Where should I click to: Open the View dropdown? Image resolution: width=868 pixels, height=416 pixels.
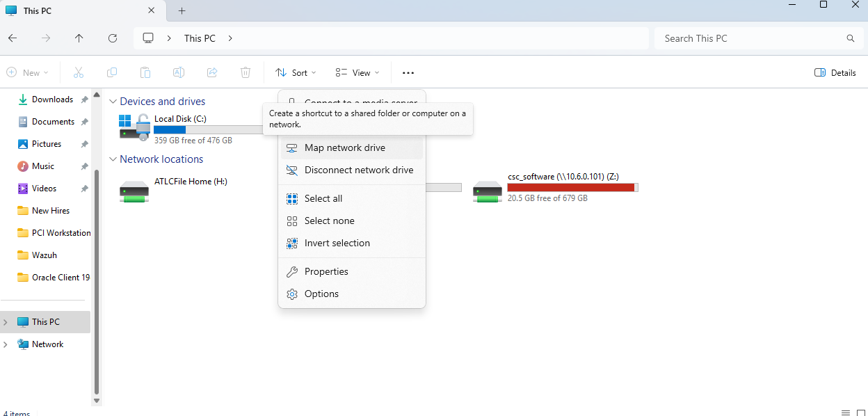[x=357, y=72]
